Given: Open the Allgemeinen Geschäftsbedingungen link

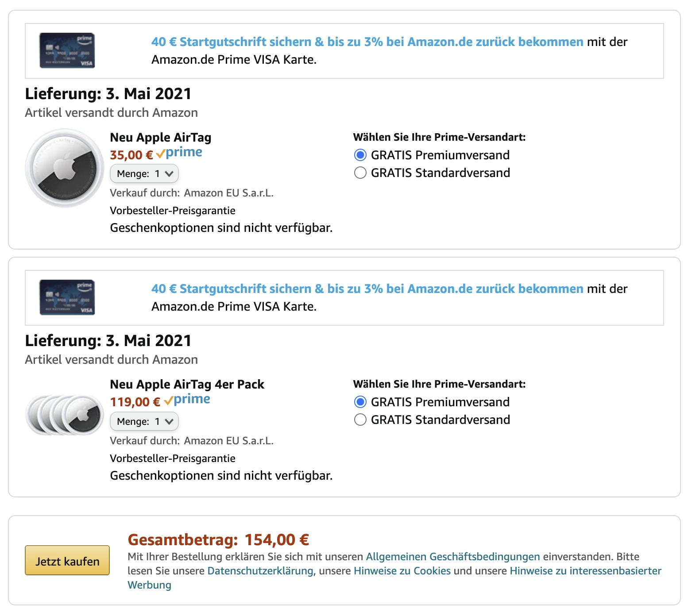Looking at the screenshot, I should click(452, 557).
